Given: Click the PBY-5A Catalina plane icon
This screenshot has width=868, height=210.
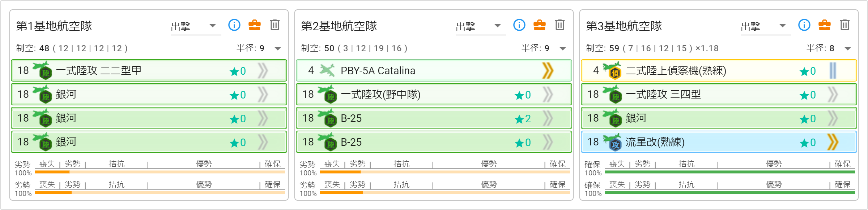Looking at the screenshot, I should [327, 70].
